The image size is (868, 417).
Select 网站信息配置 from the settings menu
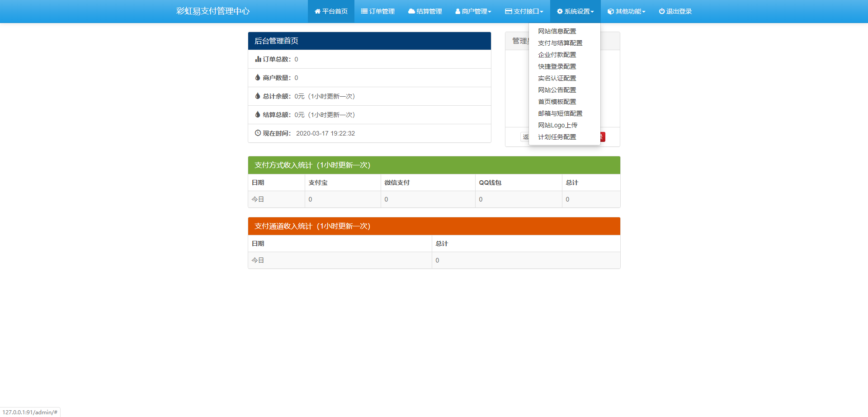(557, 31)
